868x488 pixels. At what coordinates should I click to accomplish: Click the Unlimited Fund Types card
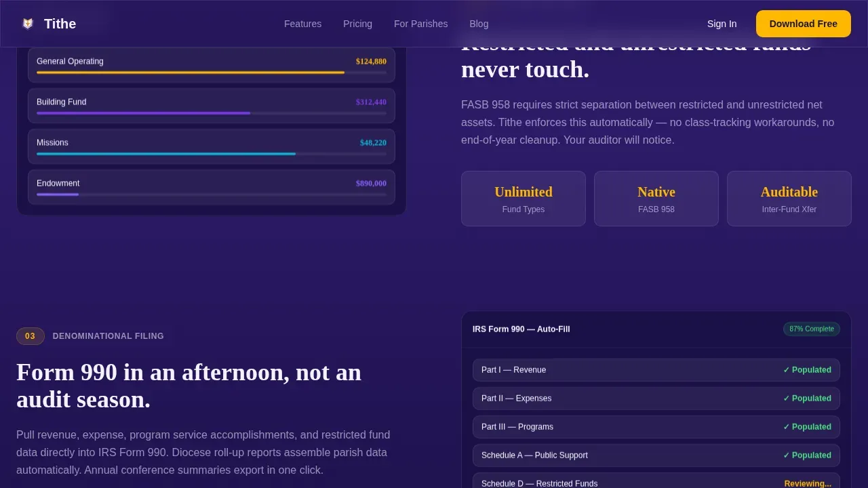(524, 199)
